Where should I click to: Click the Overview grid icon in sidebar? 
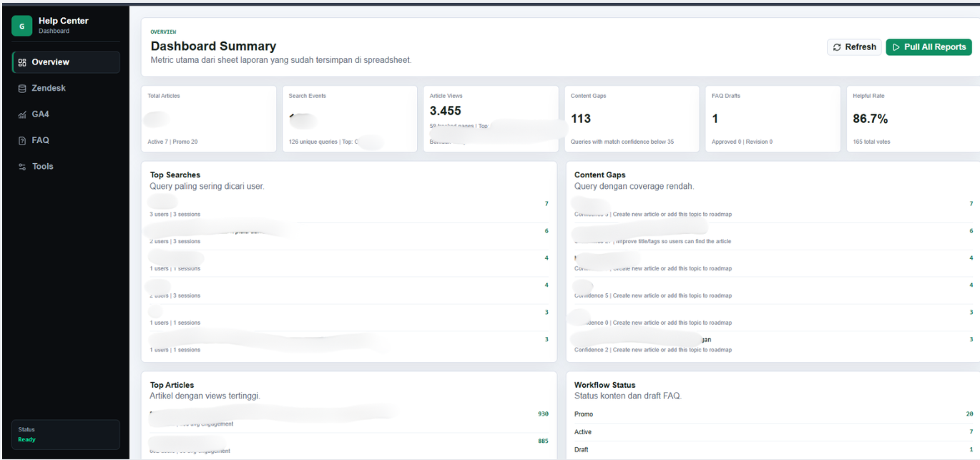[22, 62]
